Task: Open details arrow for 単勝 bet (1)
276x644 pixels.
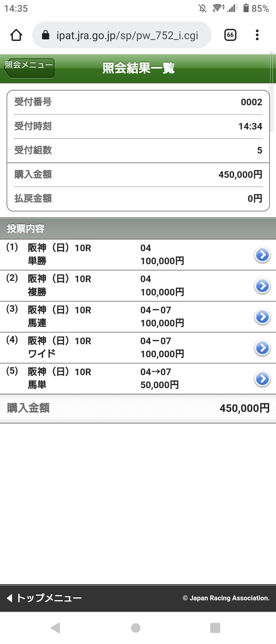Action: pyautogui.click(x=262, y=255)
